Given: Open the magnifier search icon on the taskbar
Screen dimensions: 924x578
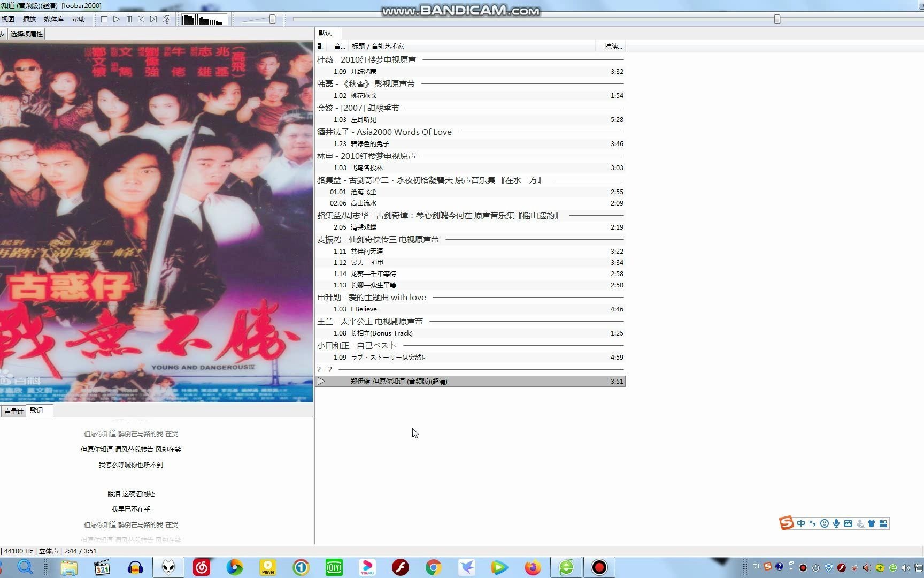Looking at the screenshot, I should pyautogui.click(x=25, y=567).
